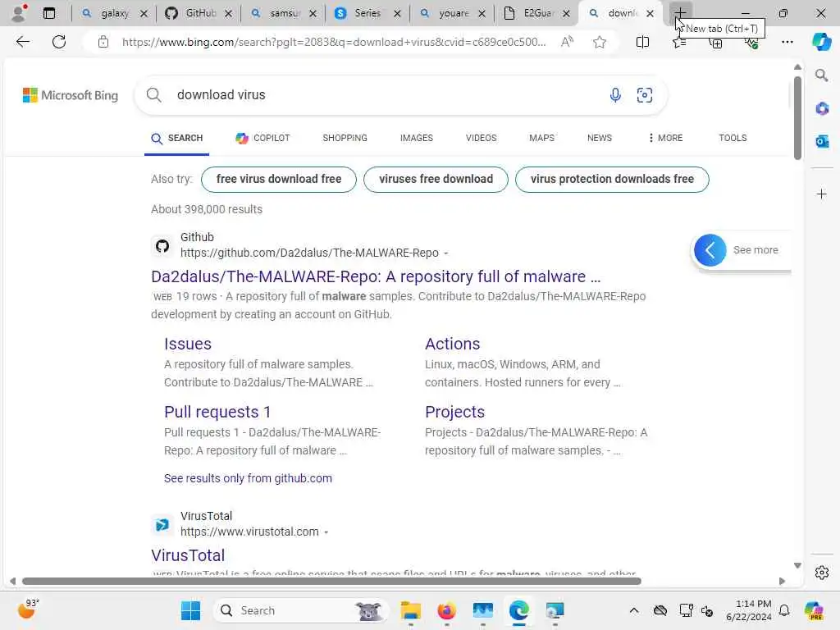Select the IMAGES search tab
840x630 pixels.
pyautogui.click(x=416, y=138)
